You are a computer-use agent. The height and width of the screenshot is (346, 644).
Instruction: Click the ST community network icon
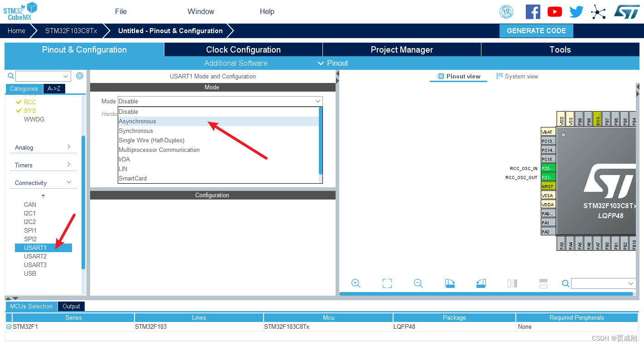click(598, 12)
